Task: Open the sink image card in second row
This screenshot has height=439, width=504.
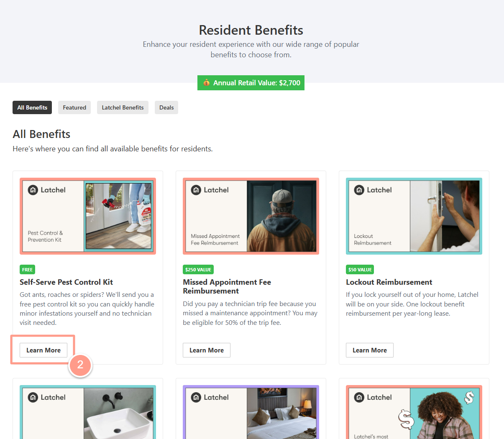Action: click(88, 412)
